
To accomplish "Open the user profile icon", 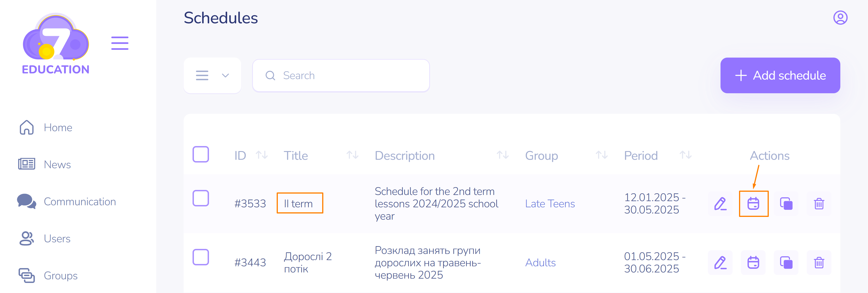I will pyautogui.click(x=840, y=18).
